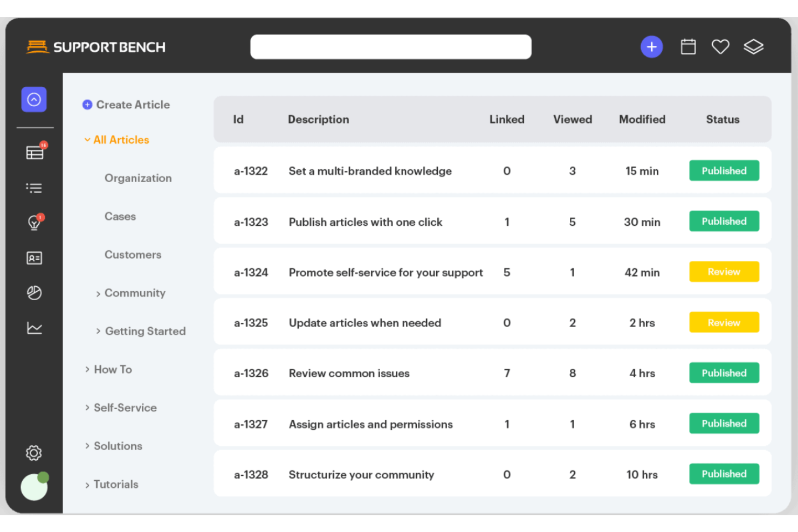Click the Status column header

pos(723,119)
